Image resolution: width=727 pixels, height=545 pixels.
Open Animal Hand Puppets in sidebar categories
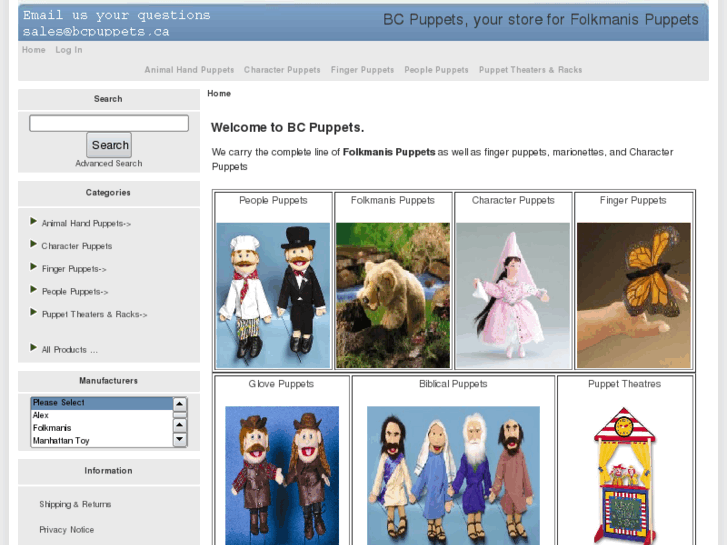pyautogui.click(x=86, y=224)
